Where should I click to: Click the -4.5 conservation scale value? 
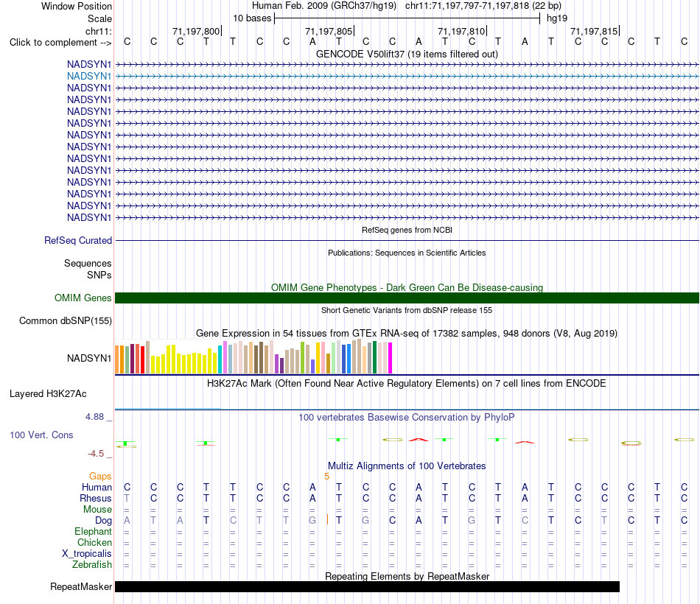pos(96,454)
